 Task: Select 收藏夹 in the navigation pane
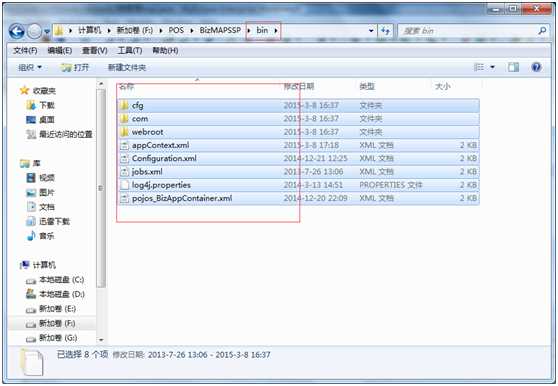tap(44, 91)
